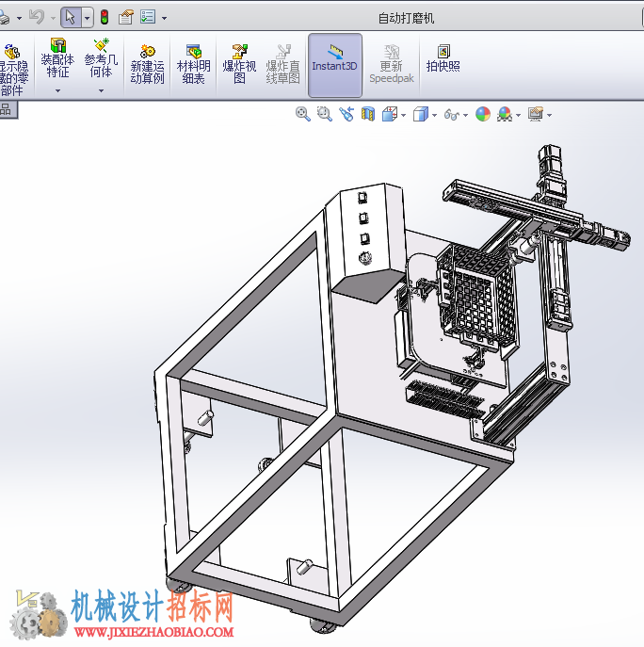This screenshot has height=647, width=644.
Task: Expand the Options dropdown arrow
Action: 164,18
